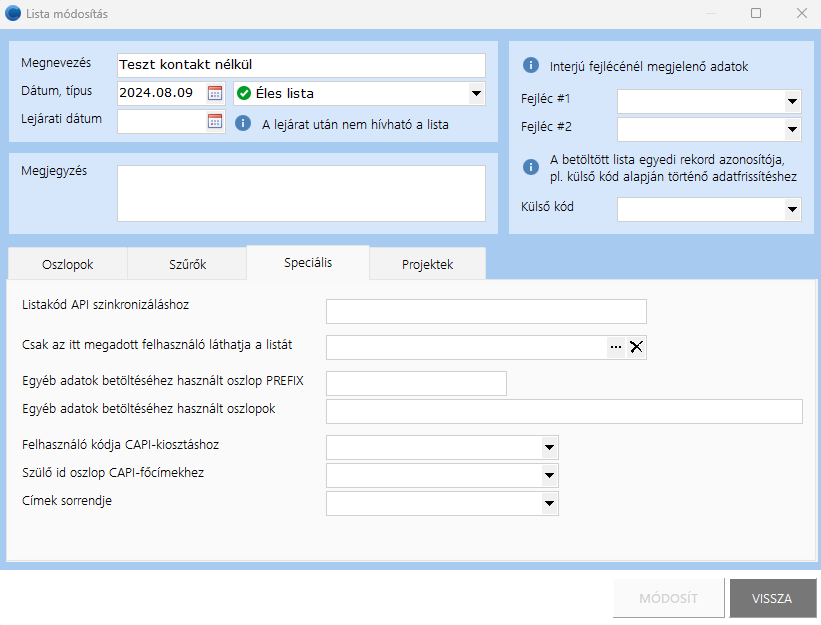Click the info icon beside expiry note
The image size is (821, 625).
pos(243,124)
